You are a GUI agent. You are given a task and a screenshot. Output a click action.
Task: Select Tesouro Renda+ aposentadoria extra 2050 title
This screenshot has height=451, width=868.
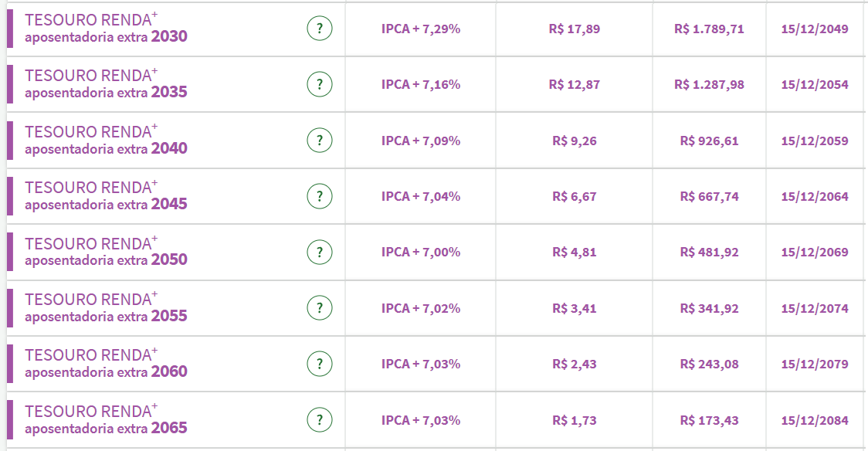(106, 252)
